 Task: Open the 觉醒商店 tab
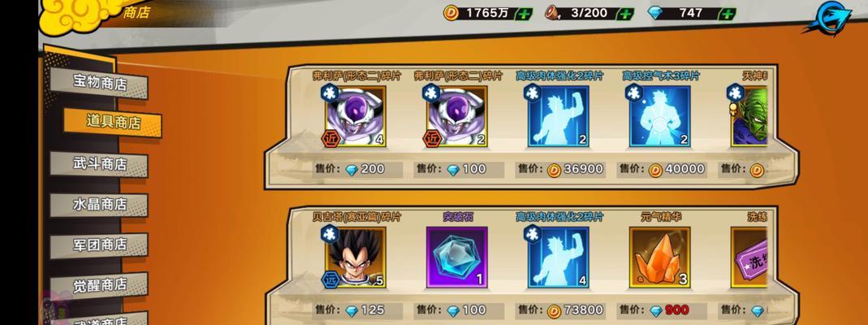(100, 284)
